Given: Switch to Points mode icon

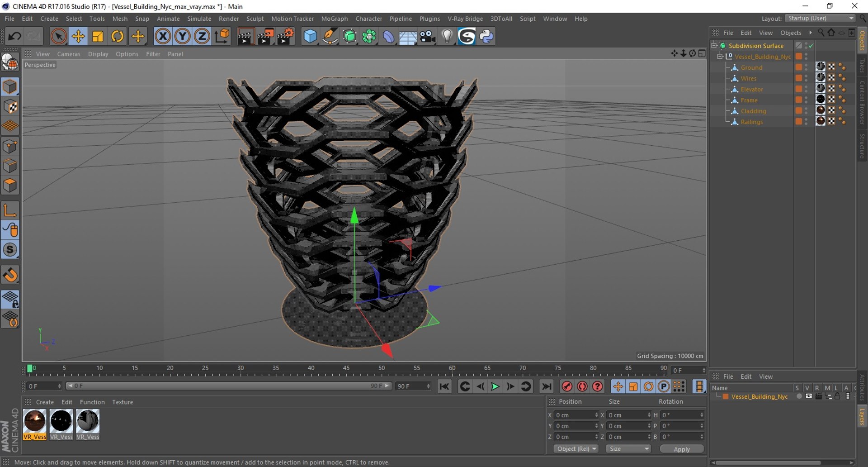Looking at the screenshot, I should pos(10,147).
